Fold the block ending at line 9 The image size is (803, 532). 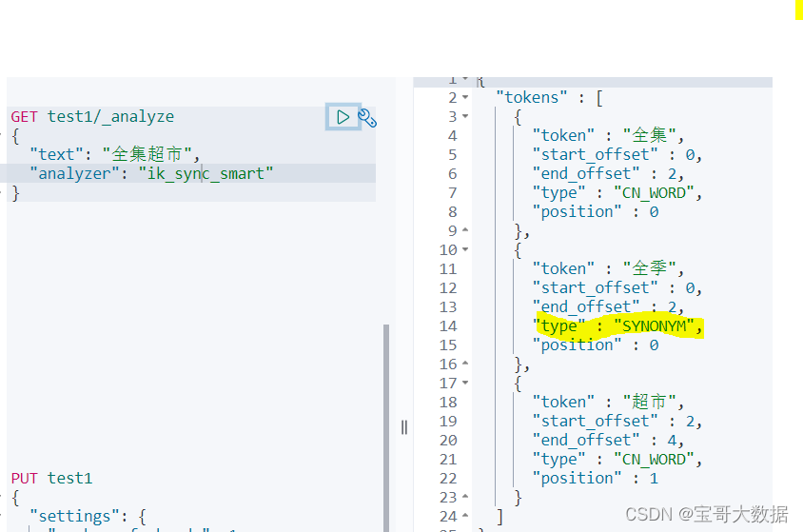click(465, 230)
